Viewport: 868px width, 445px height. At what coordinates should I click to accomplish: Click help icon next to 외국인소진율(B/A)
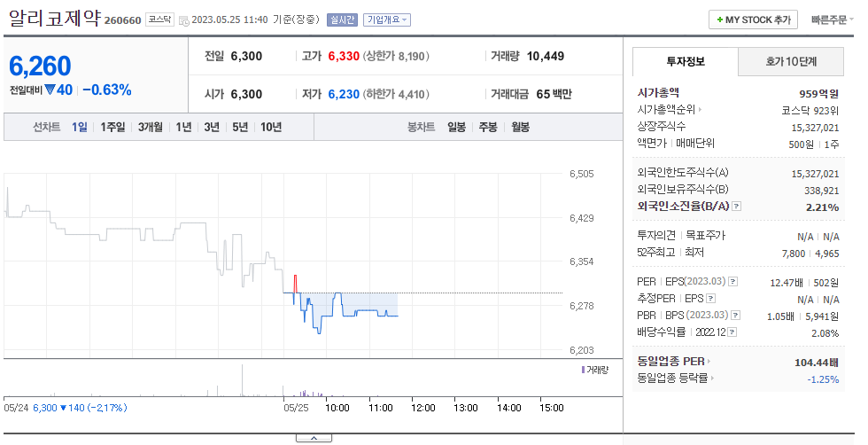[x=736, y=207]
